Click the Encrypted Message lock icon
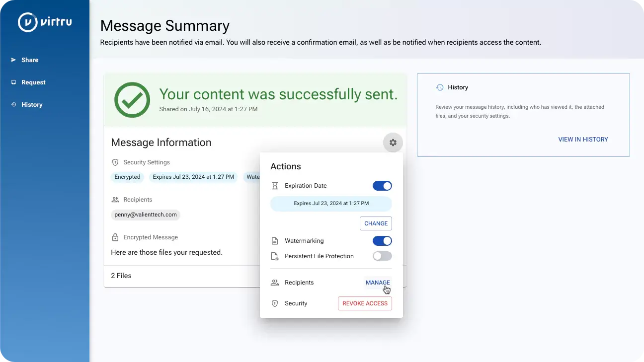The image size is (644, 362). tap(115, 237)
